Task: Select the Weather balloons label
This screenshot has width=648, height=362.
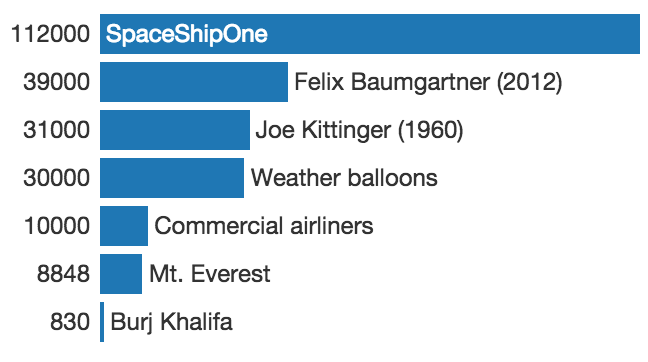Action: pyautogui.click(x=344, y=178)
